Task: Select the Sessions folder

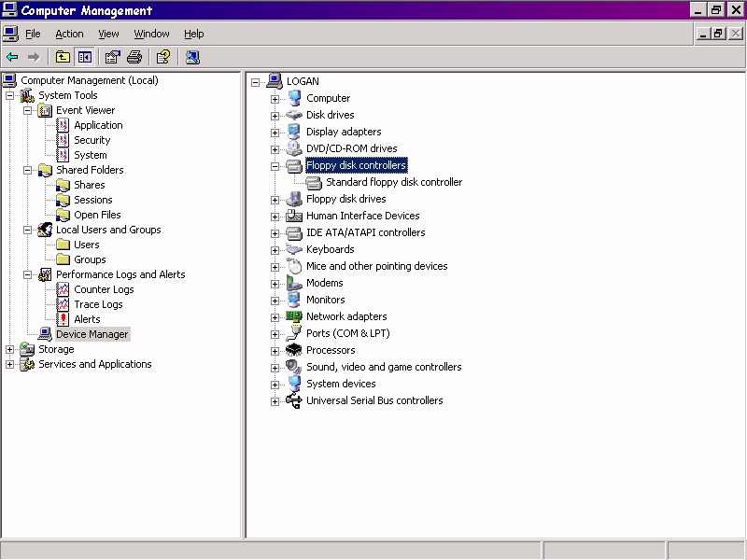Action: click(92, 200)
